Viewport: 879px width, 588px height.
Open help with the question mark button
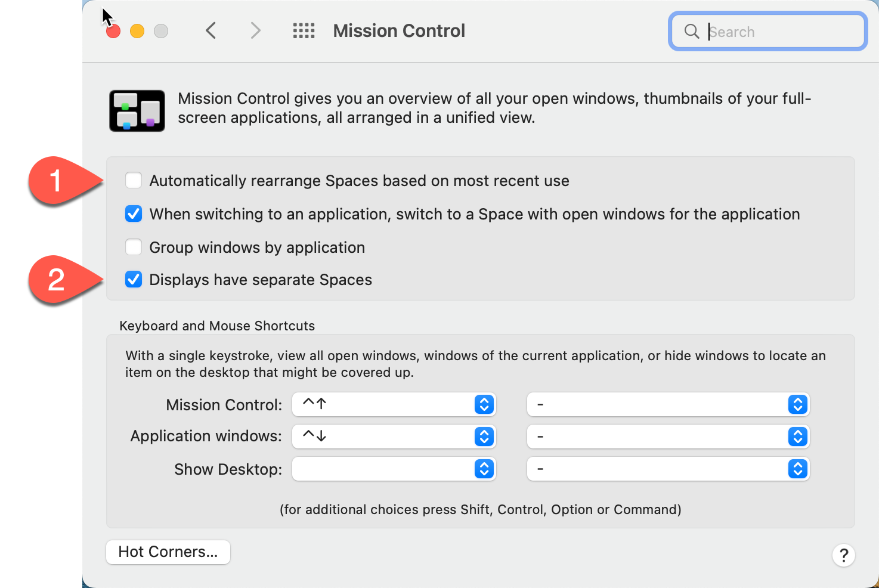pos(844,556)
